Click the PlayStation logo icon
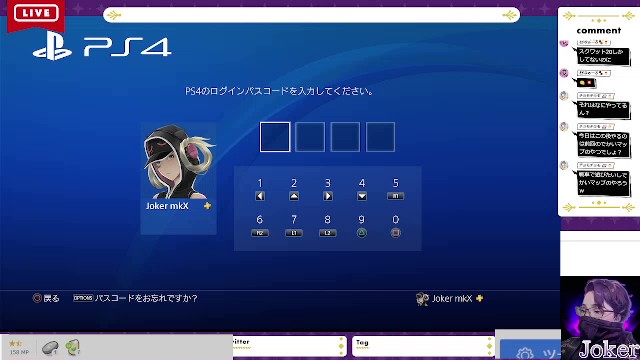The width and height of the screenshot is (640, 360). pos(52,46)
